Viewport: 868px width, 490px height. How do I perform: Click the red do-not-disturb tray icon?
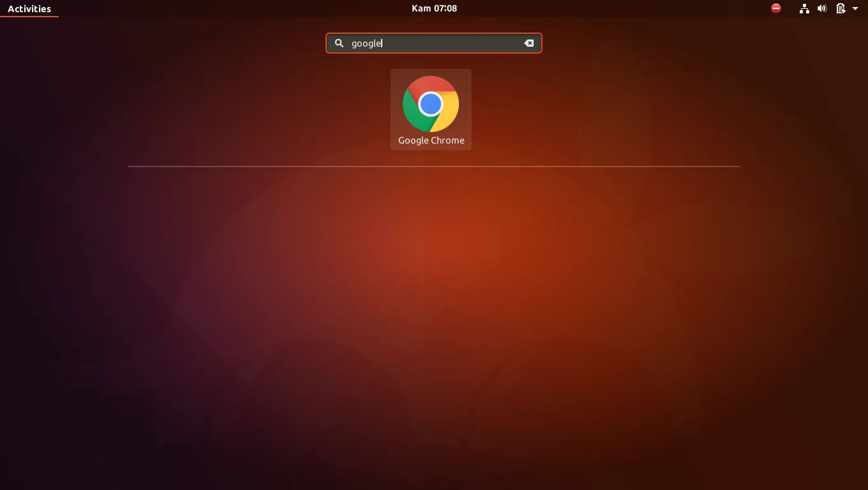pos(776,8)
